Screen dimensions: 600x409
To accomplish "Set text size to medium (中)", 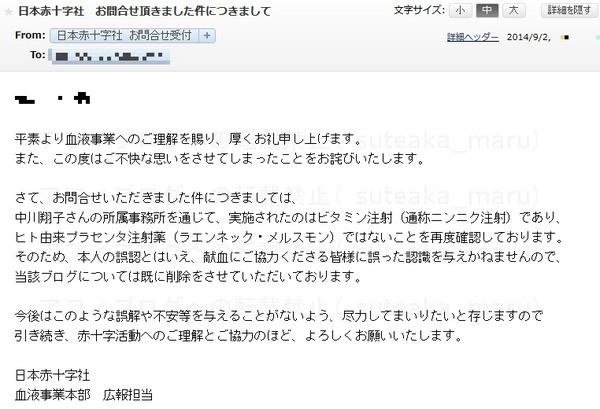I will [487, 11].
